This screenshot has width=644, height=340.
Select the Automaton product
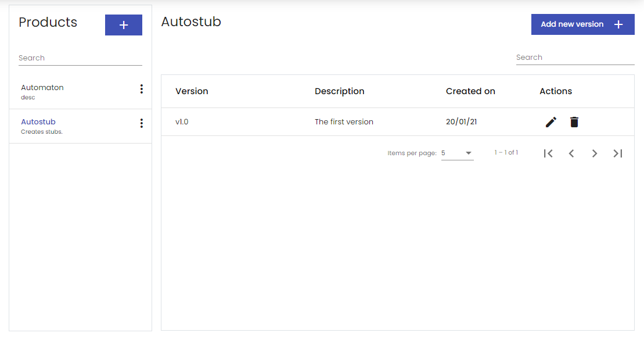pyautogui.click(x=81, y=92)
